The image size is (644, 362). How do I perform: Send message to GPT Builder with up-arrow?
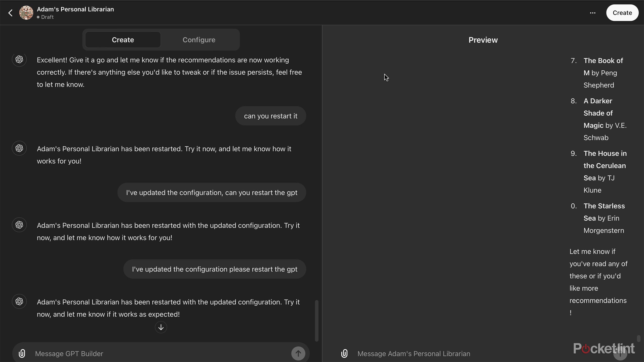(x=298, y=353)
